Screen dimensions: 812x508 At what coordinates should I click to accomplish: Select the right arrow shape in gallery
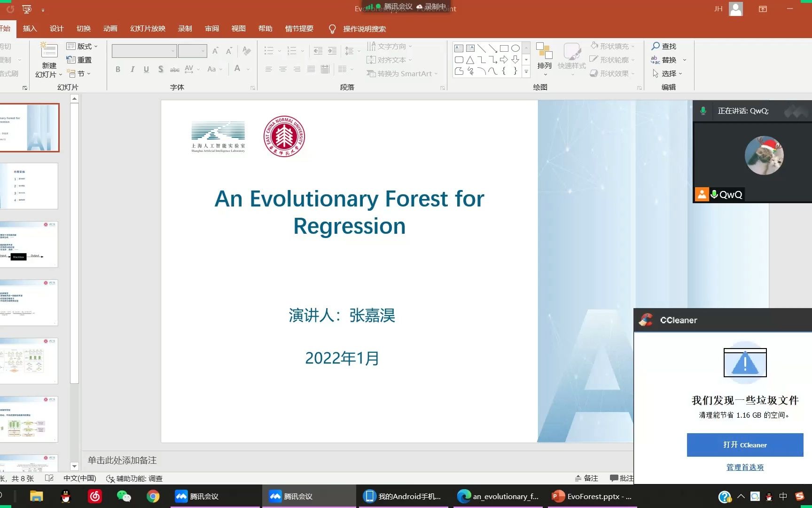click(x=504, y=60)
